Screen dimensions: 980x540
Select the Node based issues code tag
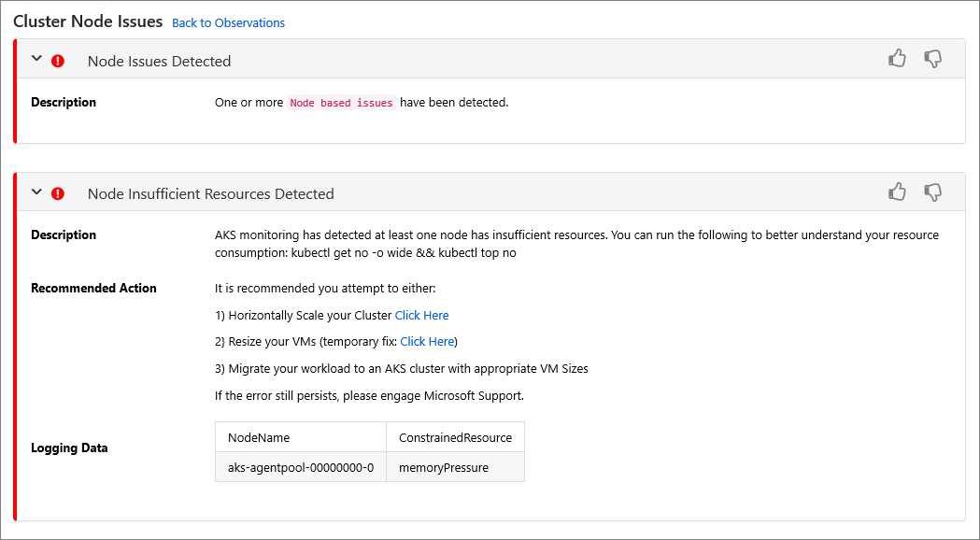coord(341,103)
